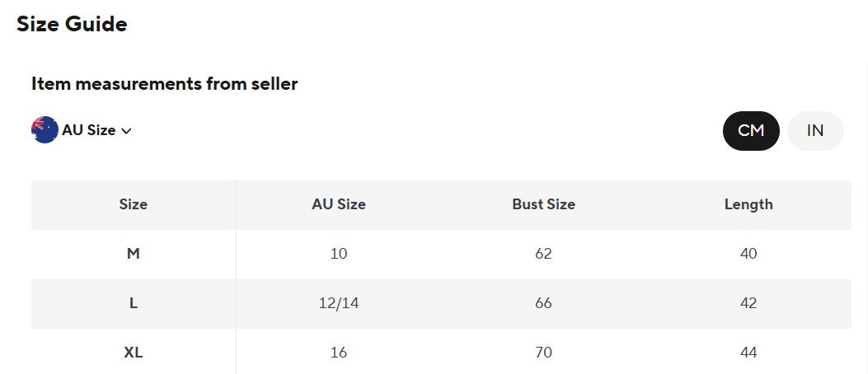
Task: Select the L size row label
Action: tap(134, 303)
